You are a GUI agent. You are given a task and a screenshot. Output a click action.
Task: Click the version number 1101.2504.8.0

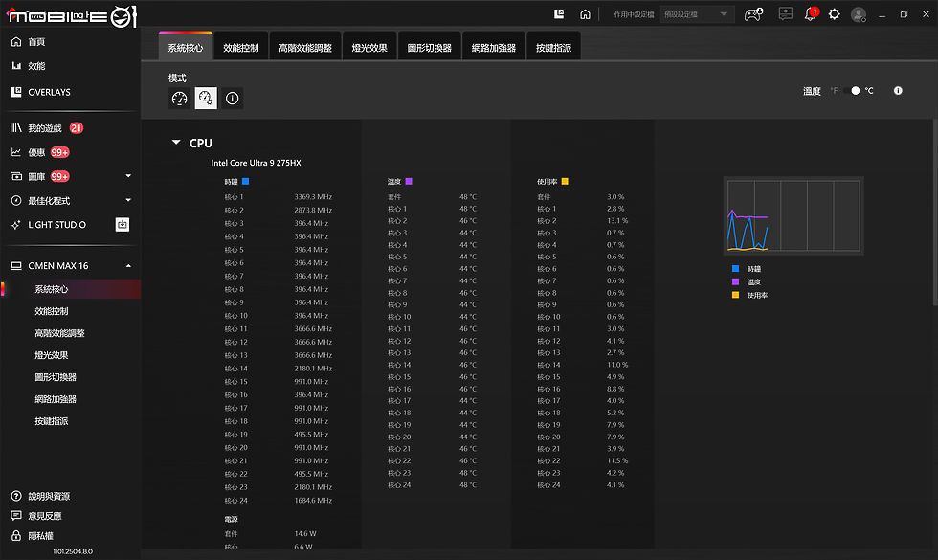click(73, 551)
